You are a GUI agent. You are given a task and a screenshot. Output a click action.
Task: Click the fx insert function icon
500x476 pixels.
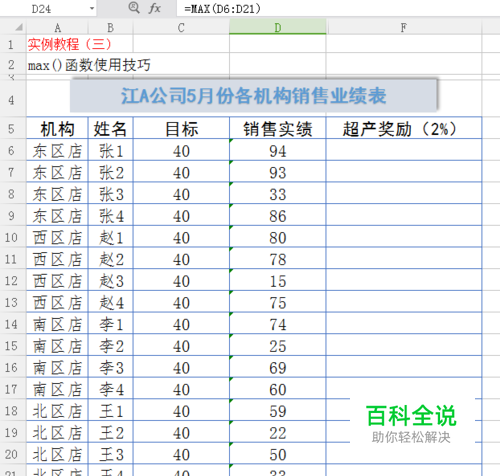pos(155,8)
